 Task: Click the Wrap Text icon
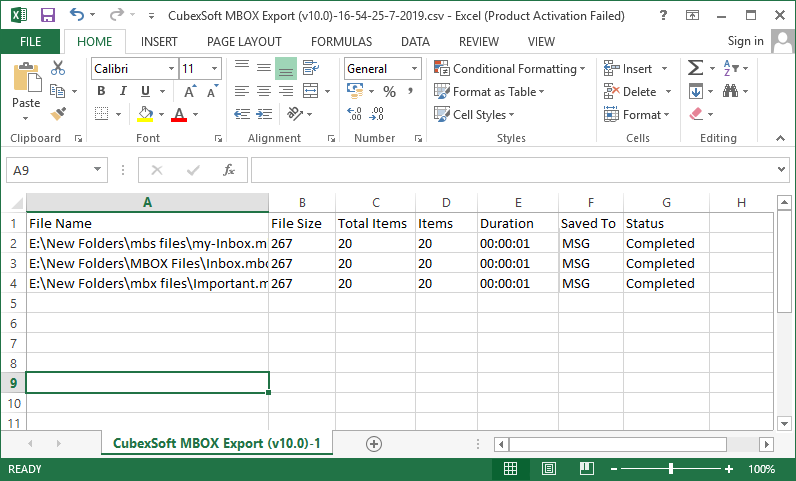click(x=311, y=68)
